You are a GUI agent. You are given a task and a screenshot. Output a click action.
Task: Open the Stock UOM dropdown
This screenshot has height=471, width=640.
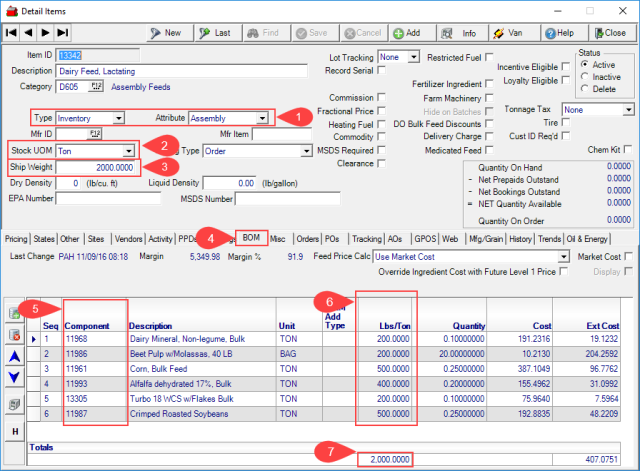128,151
